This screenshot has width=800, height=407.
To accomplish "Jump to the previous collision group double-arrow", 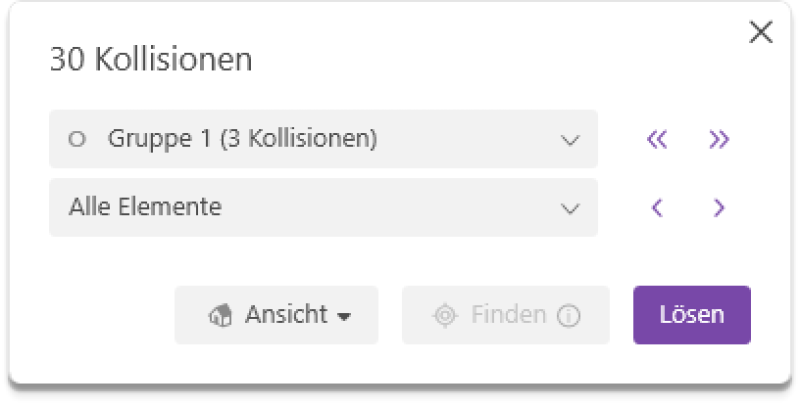I will point(657,139).
